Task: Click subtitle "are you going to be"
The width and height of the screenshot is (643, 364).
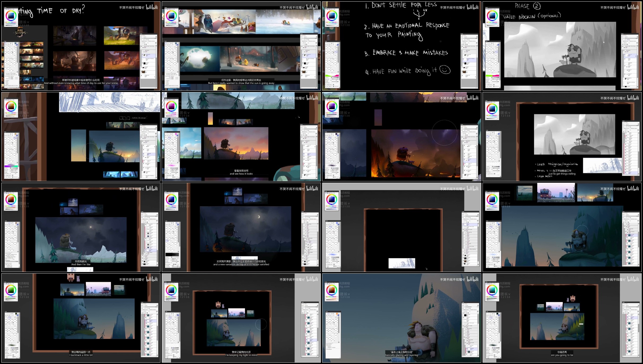Action: (562, 355)
